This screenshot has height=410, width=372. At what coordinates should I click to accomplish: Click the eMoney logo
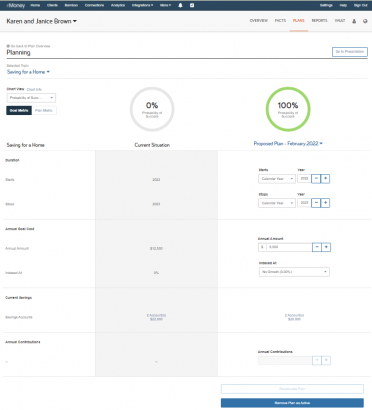point(16,5)
